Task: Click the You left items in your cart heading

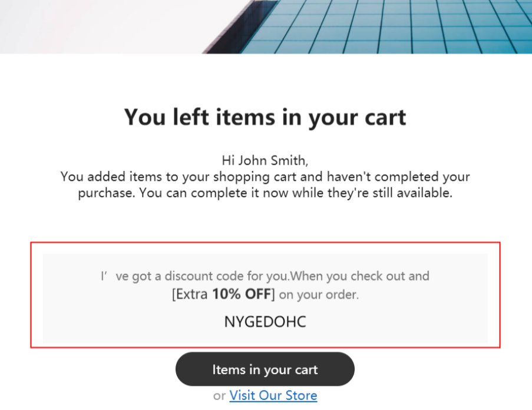Action: click(265, 117)
